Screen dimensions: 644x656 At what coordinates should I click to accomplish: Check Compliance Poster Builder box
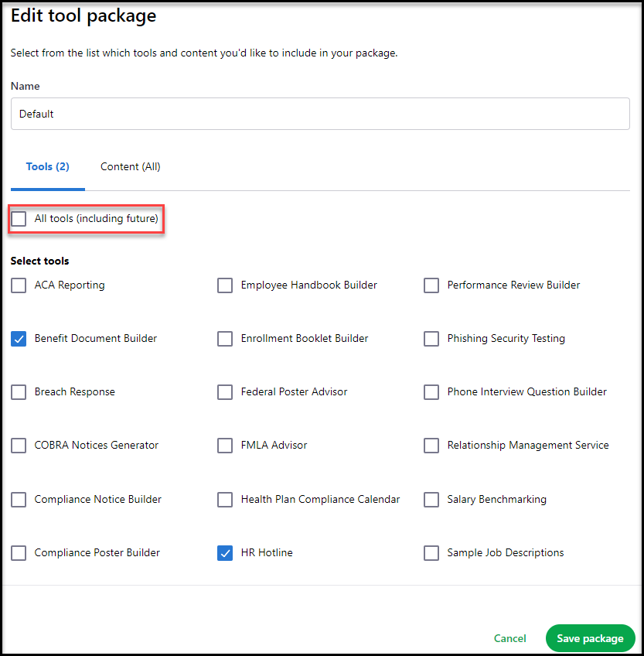[19, 553]
